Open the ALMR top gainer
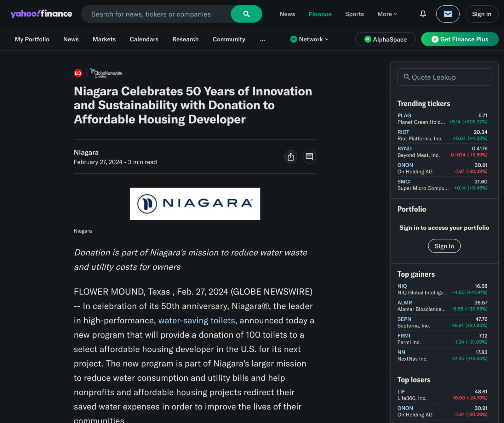The image size is (504, 423). pyautogui.click(x=404, y=302)
